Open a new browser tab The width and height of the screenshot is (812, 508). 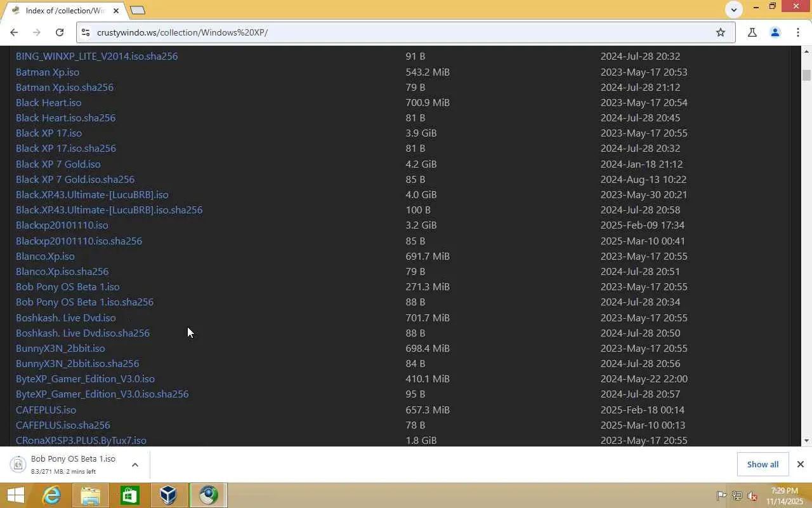[x=138, y=10]
